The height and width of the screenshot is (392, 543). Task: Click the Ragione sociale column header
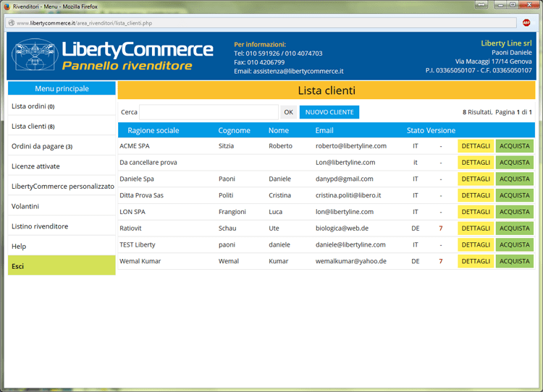click(153, 130)
